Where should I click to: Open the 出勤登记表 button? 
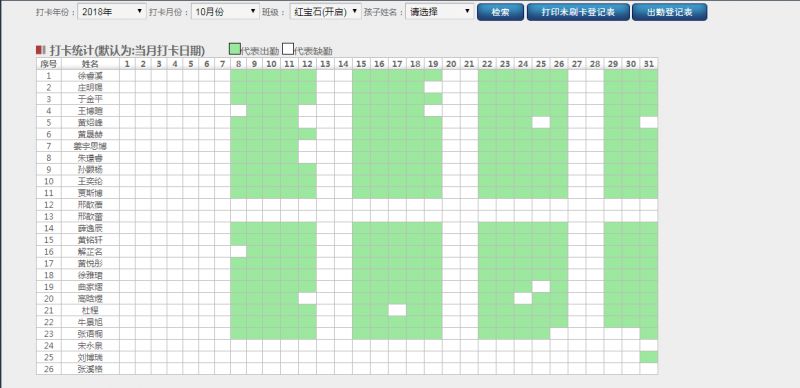coord(669,12)
